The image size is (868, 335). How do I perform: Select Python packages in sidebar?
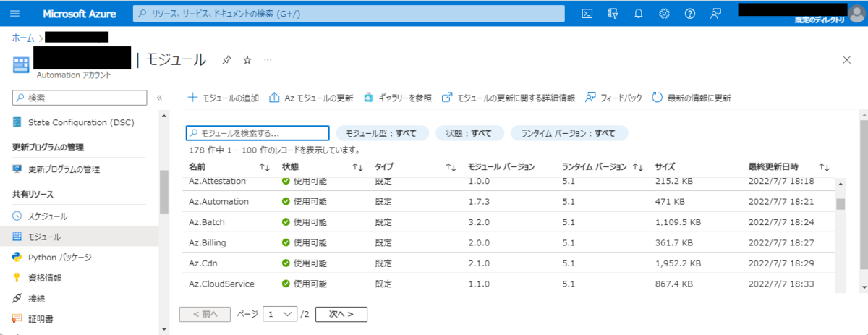coord(59,257)
